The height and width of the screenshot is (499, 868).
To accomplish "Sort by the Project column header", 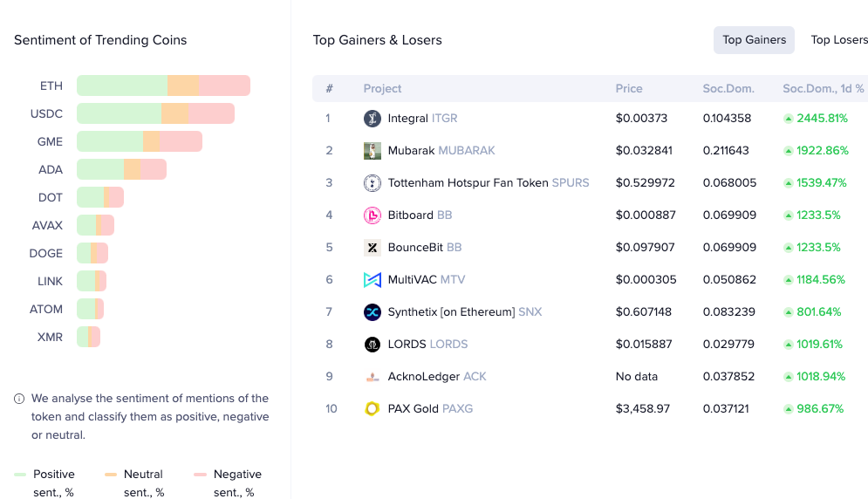I will click(x=382, y=89).
